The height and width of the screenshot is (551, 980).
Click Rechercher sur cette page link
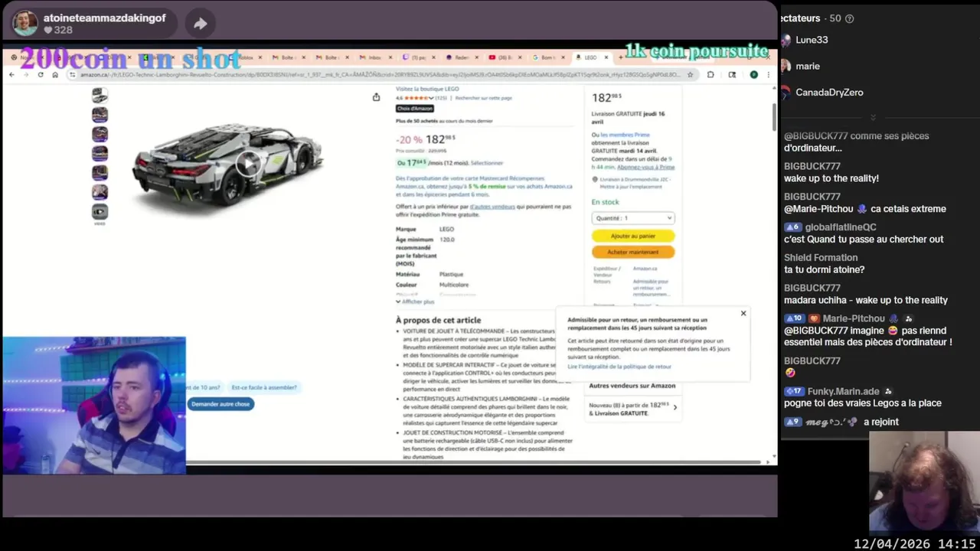484,98
